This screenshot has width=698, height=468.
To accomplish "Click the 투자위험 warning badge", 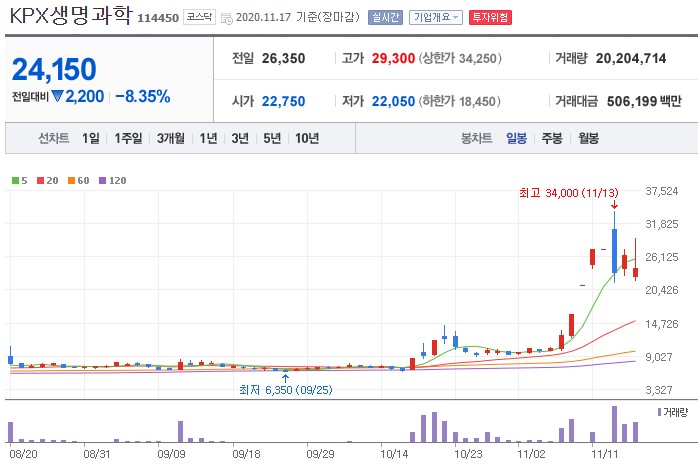I will click(x=490, y=17).
